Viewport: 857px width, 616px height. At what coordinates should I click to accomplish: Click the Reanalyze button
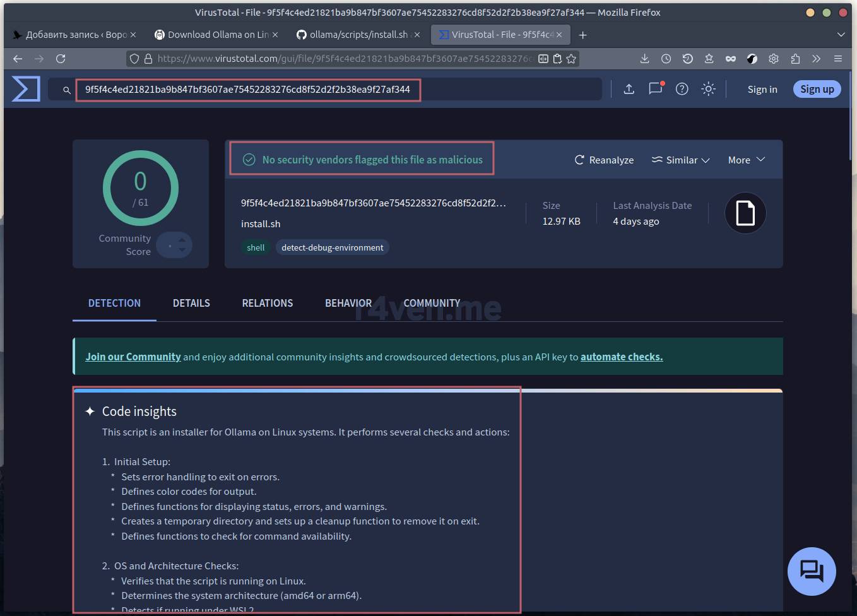pos(604,160)
